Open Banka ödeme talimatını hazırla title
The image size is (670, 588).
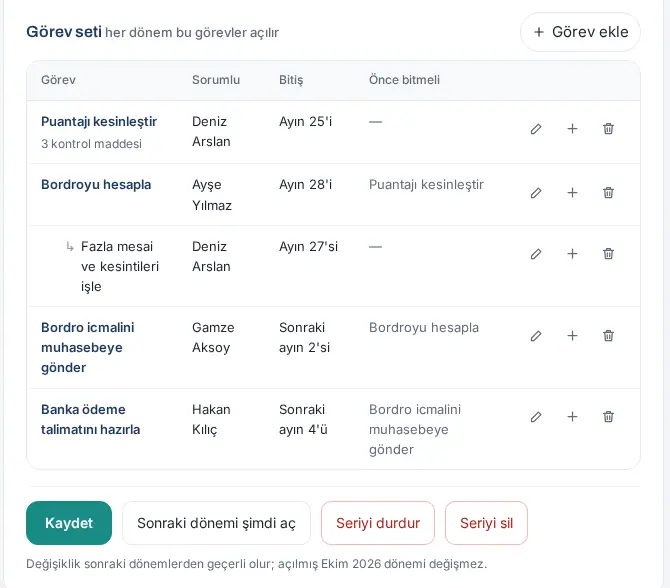(x=91, y=419)
